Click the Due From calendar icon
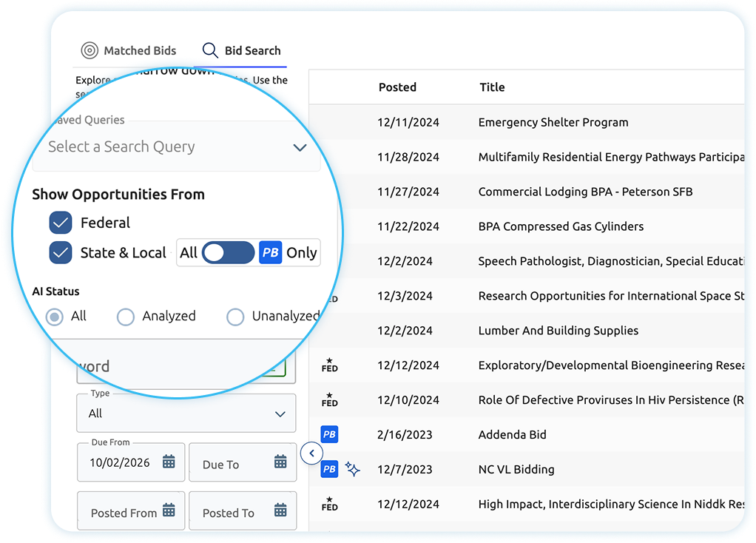 169,462
